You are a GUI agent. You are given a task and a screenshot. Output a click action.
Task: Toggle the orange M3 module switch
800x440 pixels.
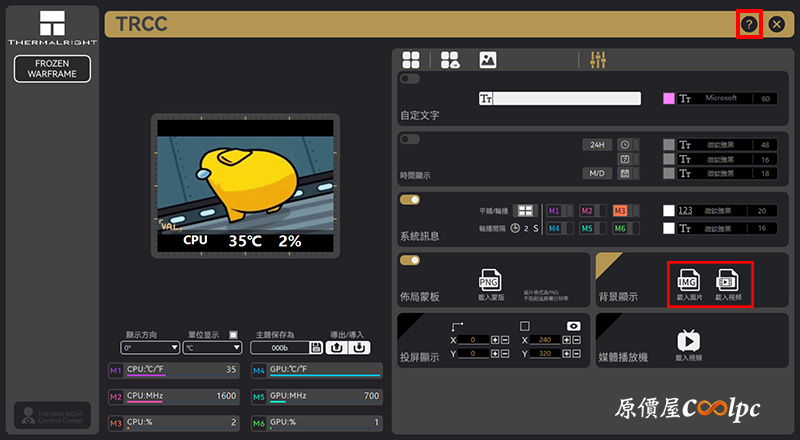click(626, 211)
